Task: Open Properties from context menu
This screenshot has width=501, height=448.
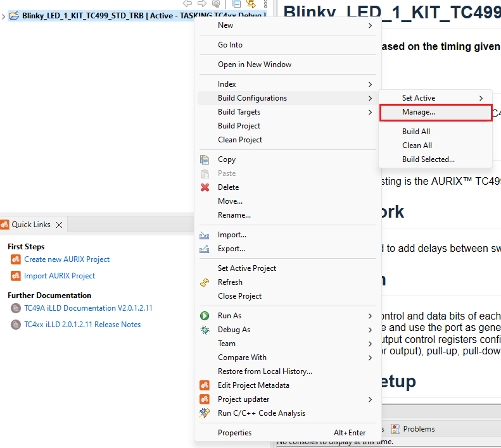Action: pyautogui.click(x=288, y=433)
